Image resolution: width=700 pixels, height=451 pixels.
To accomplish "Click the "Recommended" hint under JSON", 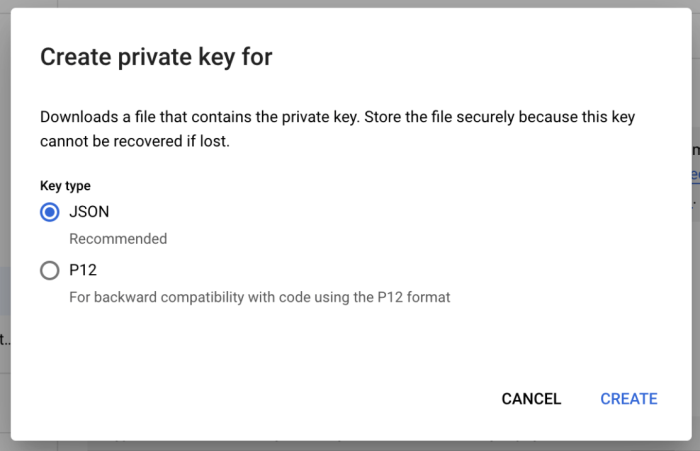I will point(118,239).
